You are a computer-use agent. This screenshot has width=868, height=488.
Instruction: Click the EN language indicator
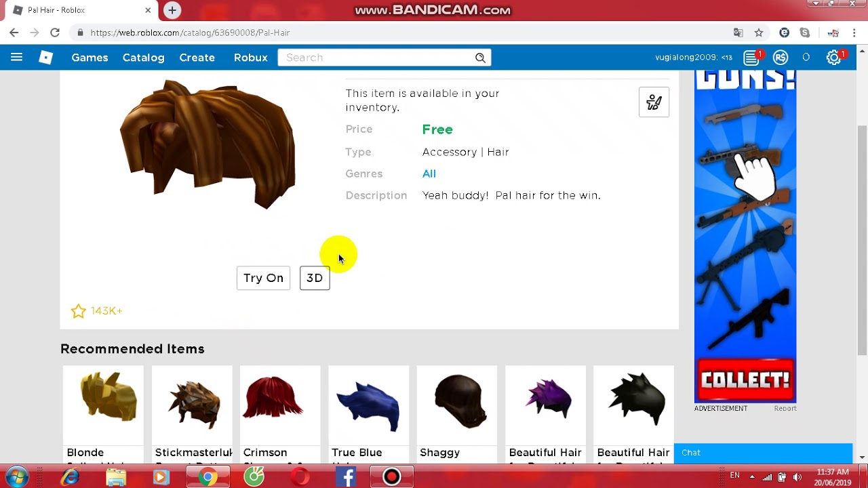(x=734, y=476)
